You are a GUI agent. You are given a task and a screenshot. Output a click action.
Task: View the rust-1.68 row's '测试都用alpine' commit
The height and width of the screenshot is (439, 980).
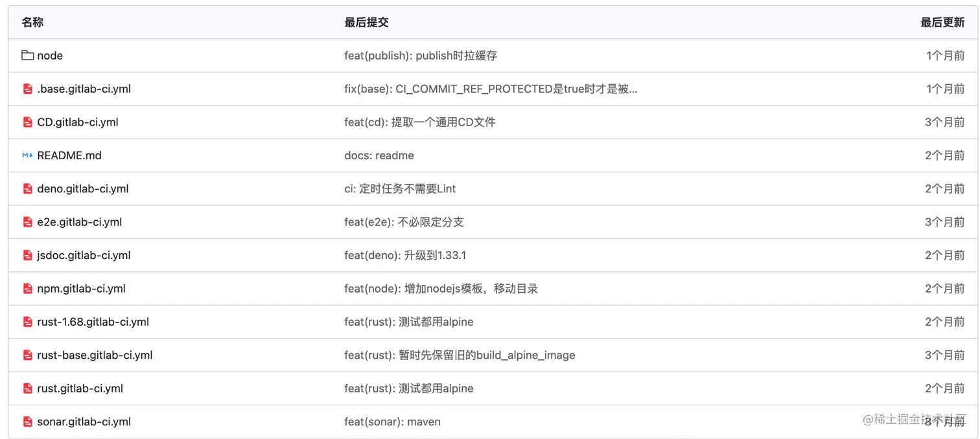coord(409,322)
